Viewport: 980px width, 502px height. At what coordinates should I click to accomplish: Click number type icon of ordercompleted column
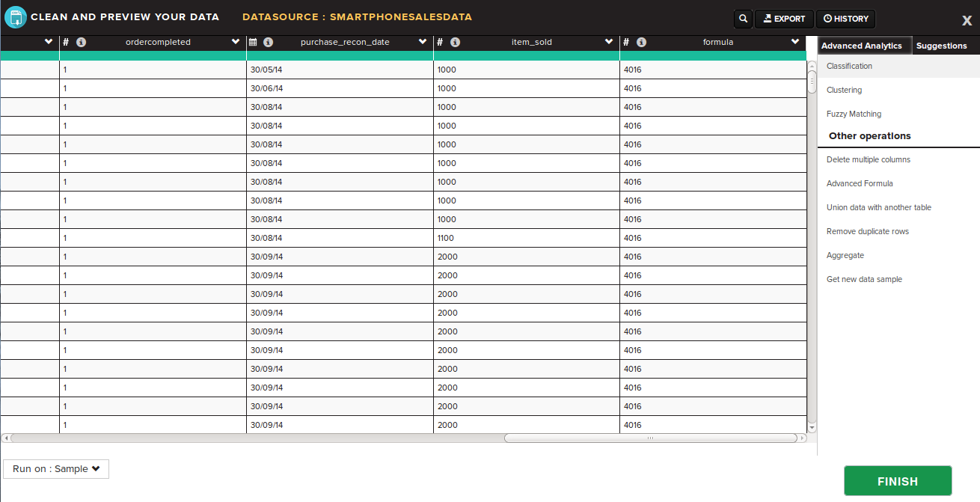click(66, 42)
